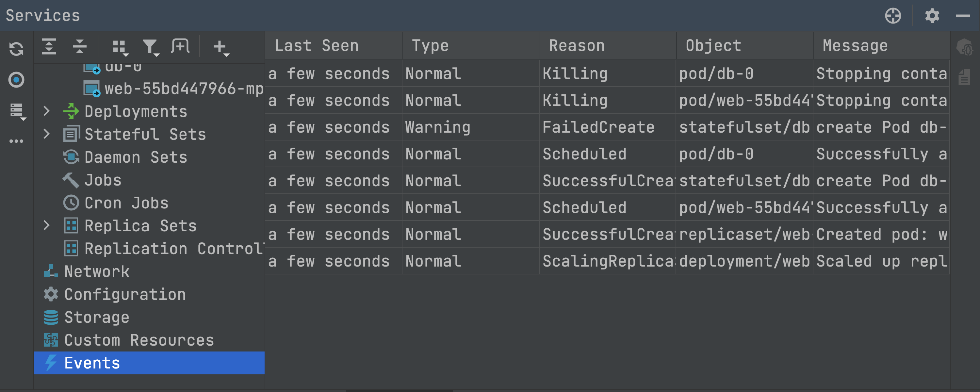This screenshot has width=980, height=392.
Task: Click the refresh icon in left sidebar
Action: [16, 49]
